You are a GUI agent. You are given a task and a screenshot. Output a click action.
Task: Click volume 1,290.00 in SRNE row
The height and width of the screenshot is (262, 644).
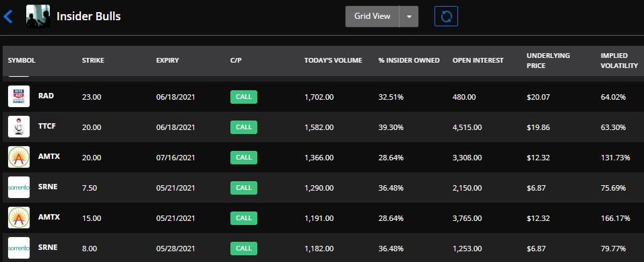coord(319,188)
